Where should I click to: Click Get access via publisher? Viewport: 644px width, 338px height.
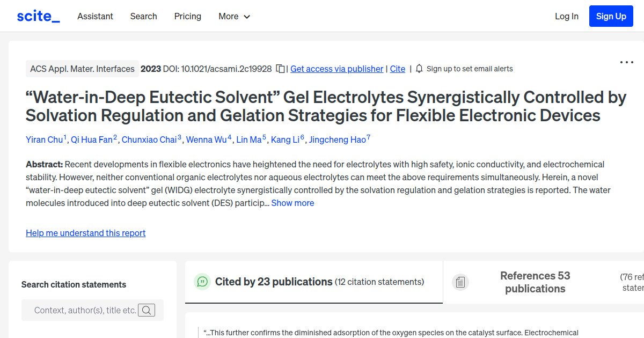click(x=336, y=69)
